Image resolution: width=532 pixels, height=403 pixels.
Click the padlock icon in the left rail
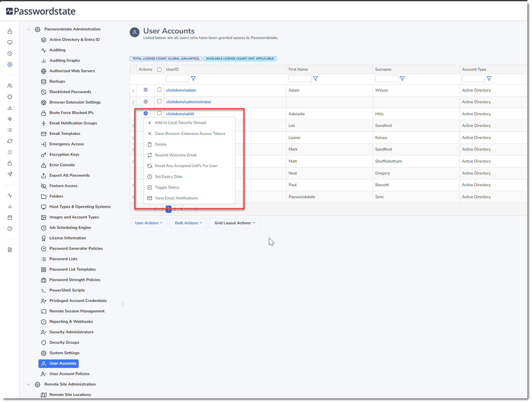(10, 31)
